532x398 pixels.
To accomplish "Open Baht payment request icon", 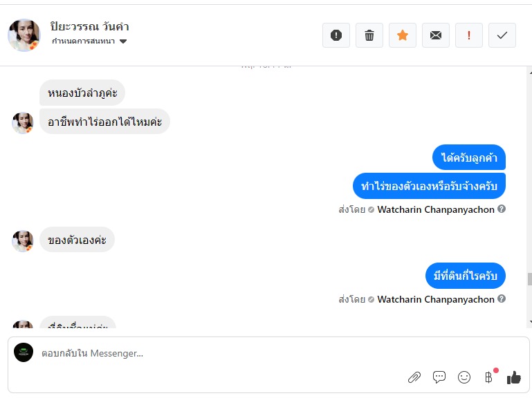I will 488,377.
